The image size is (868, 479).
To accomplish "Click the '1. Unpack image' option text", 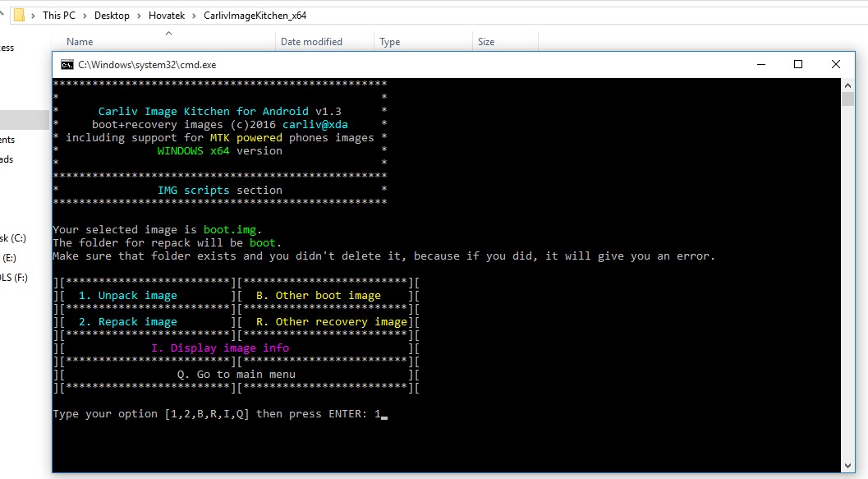I will coord(128,295).
